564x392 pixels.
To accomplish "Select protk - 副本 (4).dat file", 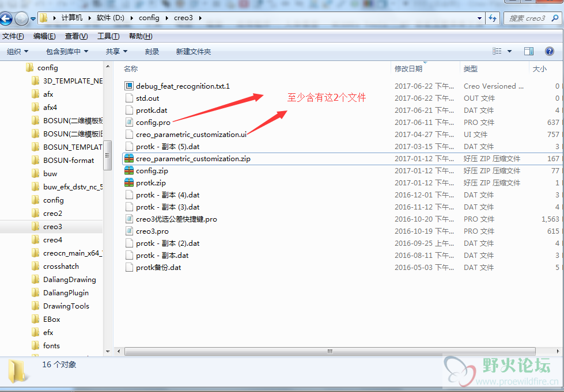I will coord(168,195).
